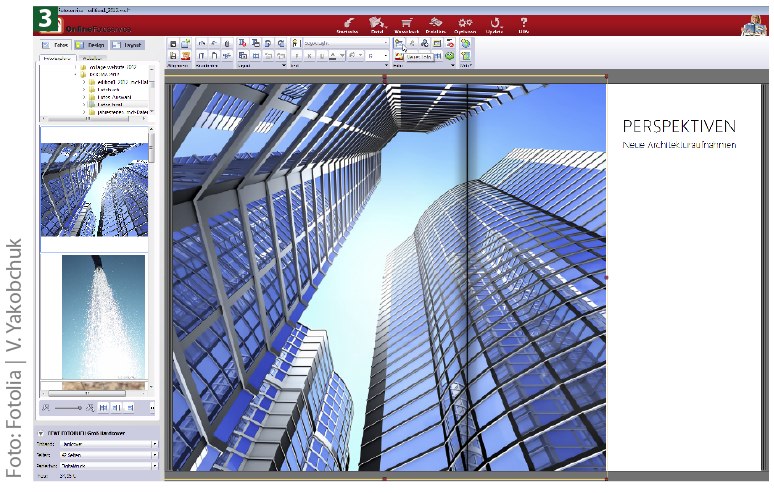Click the globe icon at the toolbar's right end
This screenshot has height=493, width=774.
(465, 43)
